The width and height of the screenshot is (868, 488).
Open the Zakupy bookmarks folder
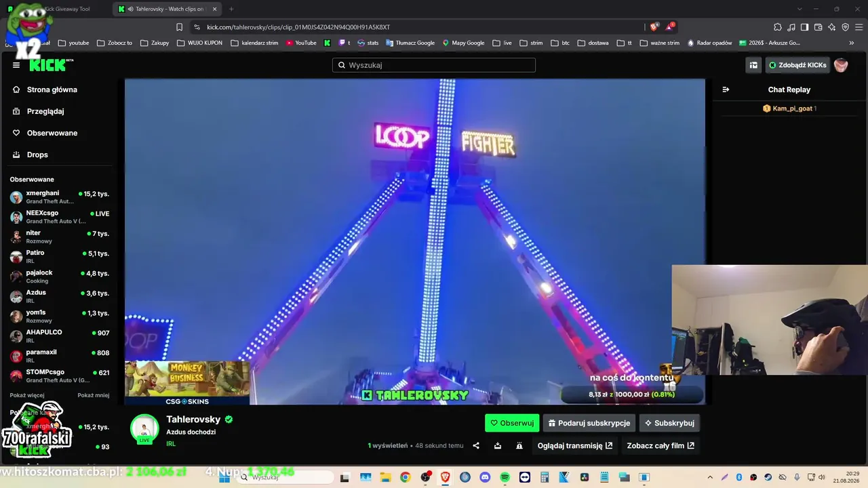[x=155, y=43]
